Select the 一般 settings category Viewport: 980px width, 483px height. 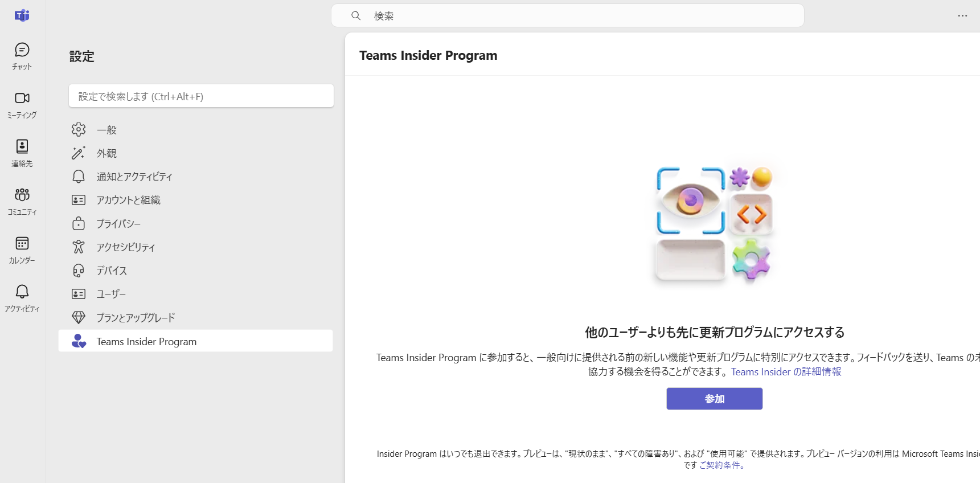195,130
